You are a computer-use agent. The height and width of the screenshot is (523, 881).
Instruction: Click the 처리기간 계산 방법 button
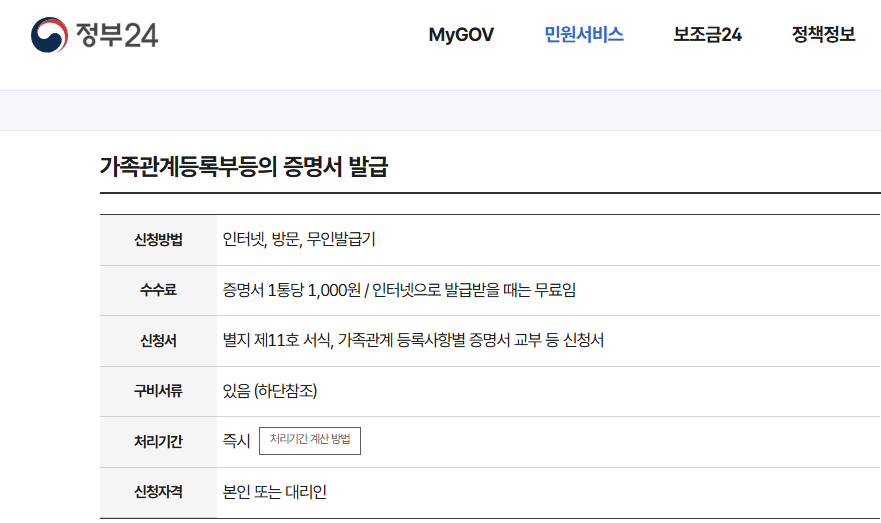coord(310,441)
